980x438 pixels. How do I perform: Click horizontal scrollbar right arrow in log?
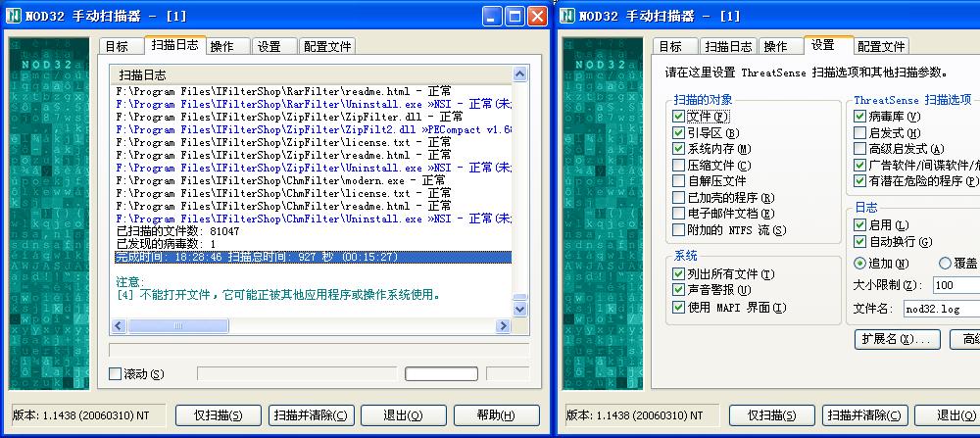503,325
